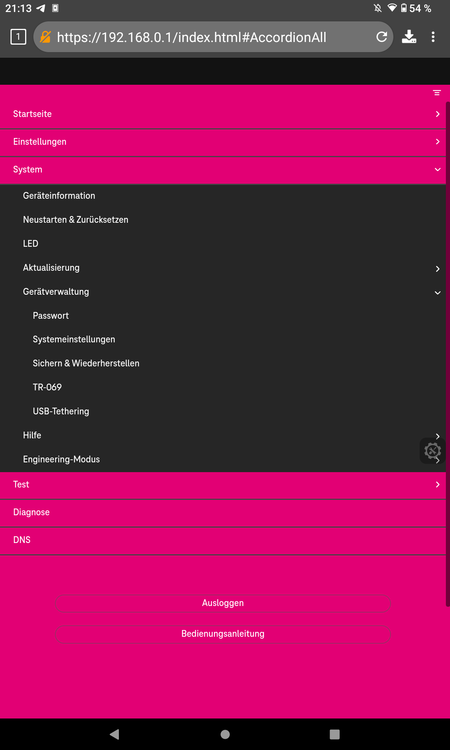Viewport: 450px width, 750px height.
Task: Open USB-Tethering settings
Action: 61,411
